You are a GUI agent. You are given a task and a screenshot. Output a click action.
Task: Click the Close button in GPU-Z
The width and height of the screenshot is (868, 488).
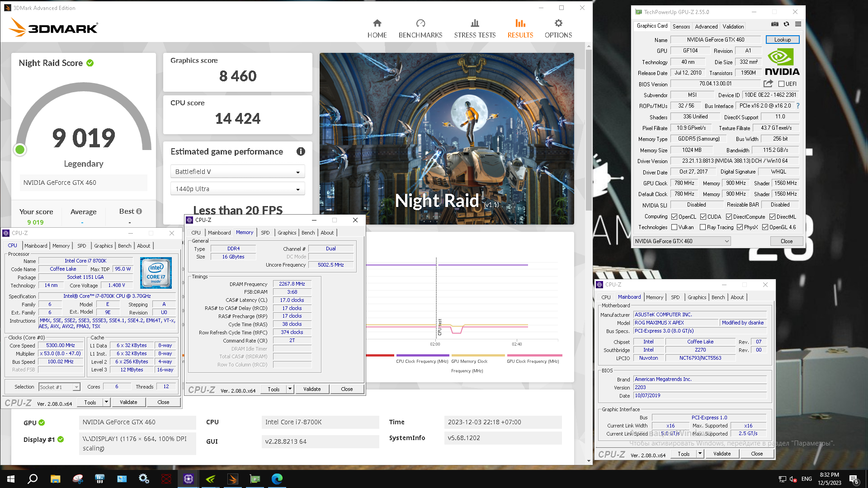click(787, 241)
